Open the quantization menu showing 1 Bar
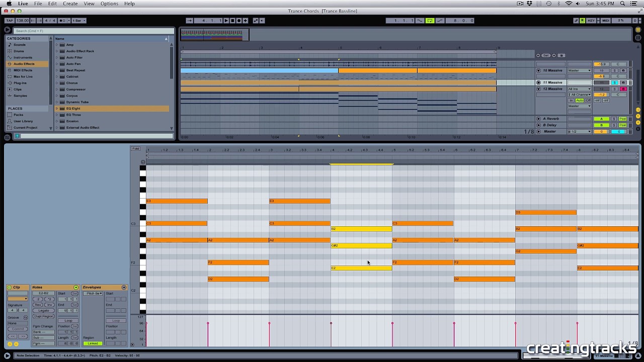 pos(79,21)
